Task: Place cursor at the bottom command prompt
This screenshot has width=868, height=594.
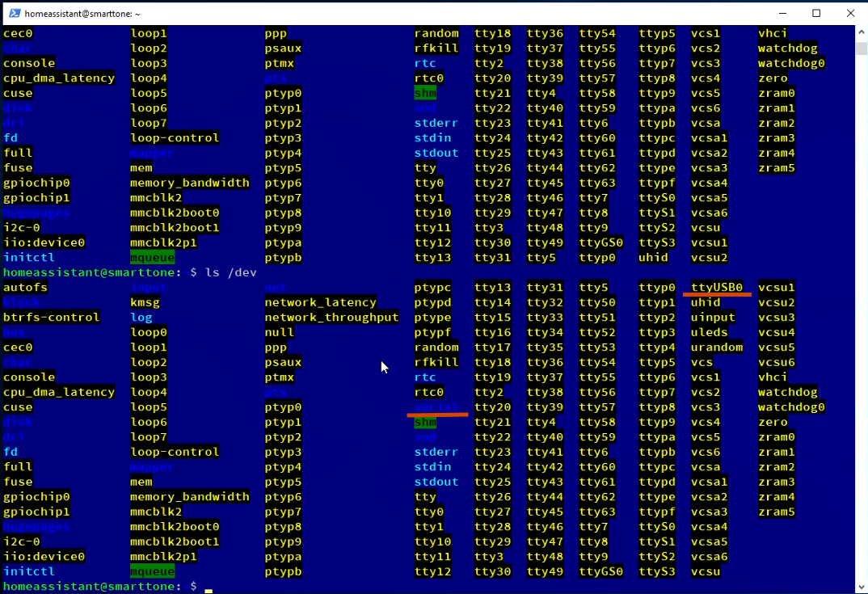Action: click(208, 587)
